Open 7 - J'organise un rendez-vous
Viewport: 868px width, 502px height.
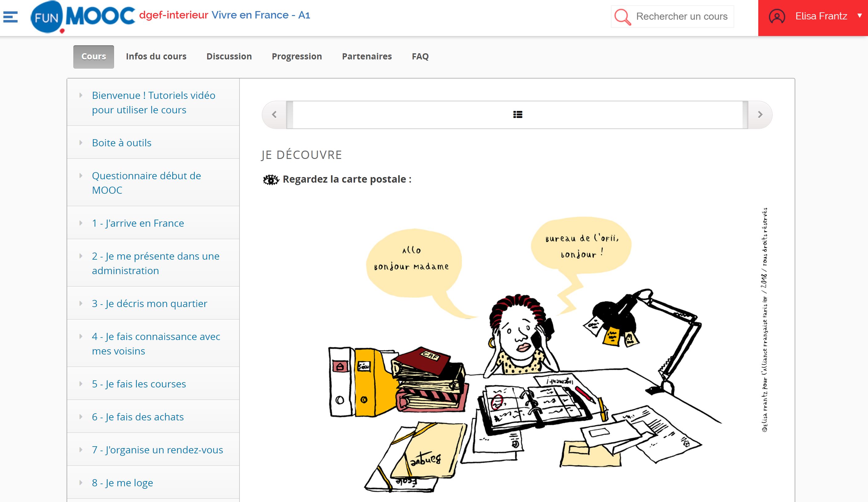(x=158, y=450)
